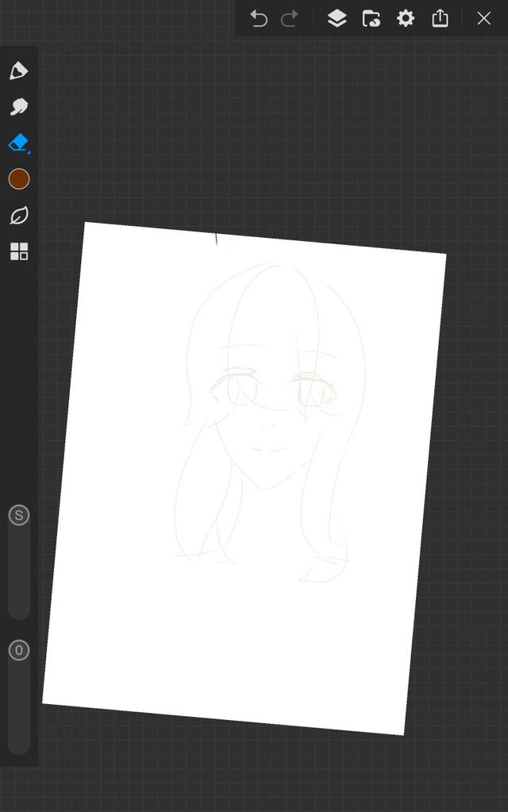Redo the undone stroke
The width and height of the screenshot is (508, 812).
pos(290,18)
